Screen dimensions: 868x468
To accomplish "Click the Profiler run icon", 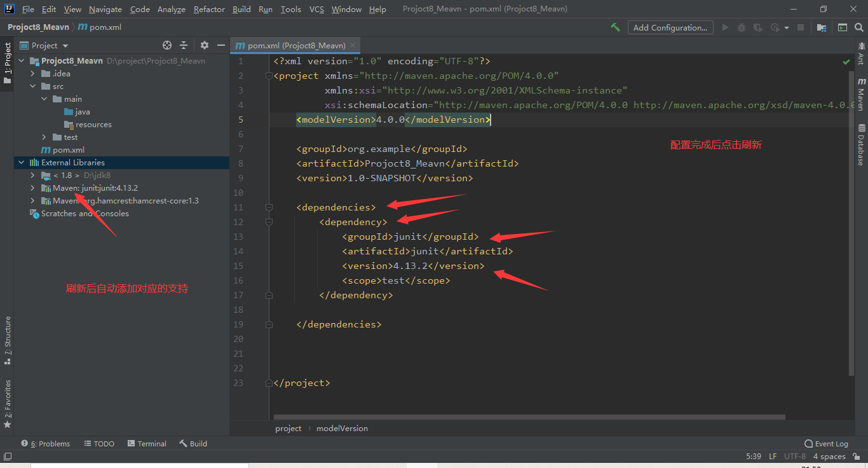I will click(x=775, y=27).
